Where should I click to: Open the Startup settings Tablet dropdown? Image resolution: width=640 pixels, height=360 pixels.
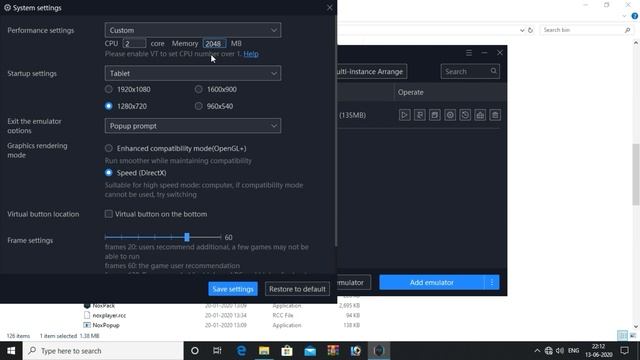(193, 73)
